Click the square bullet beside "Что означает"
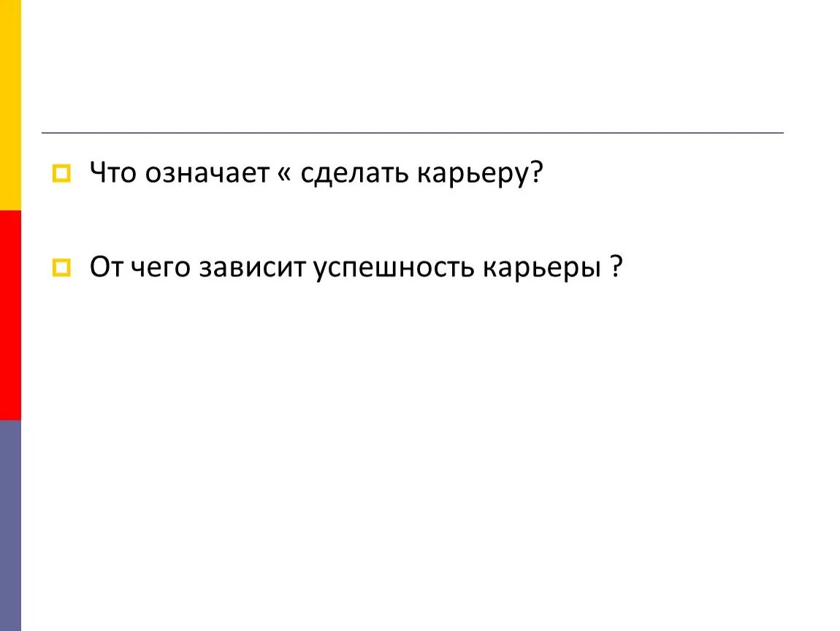 coord(61,174)
